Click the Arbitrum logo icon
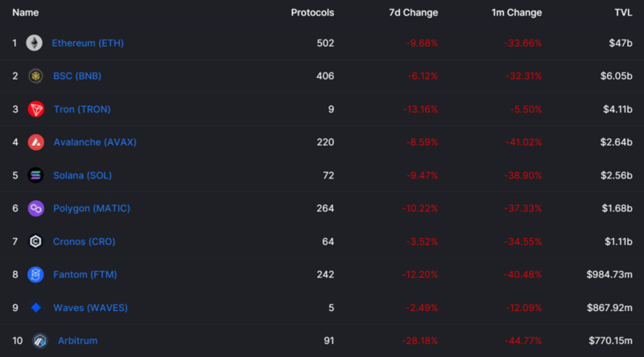Viewport: 644px width, 357px height. pos(39,341)
